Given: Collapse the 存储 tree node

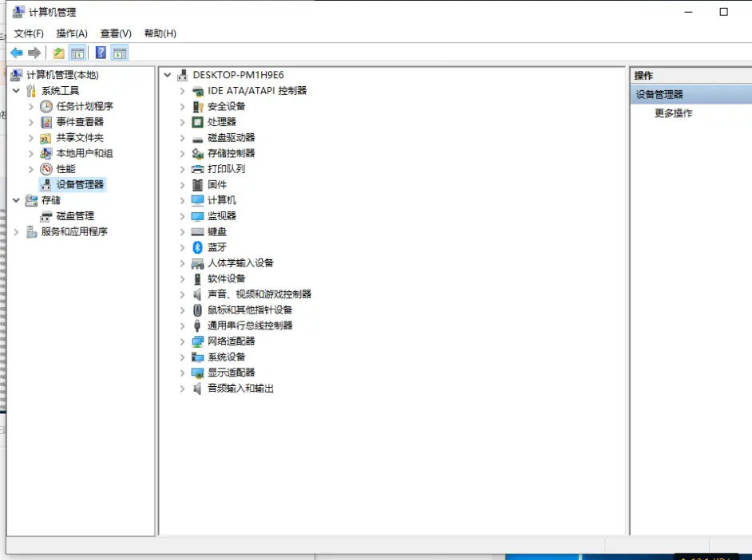Looking at the screenshot, I should [x=16, y=200].
